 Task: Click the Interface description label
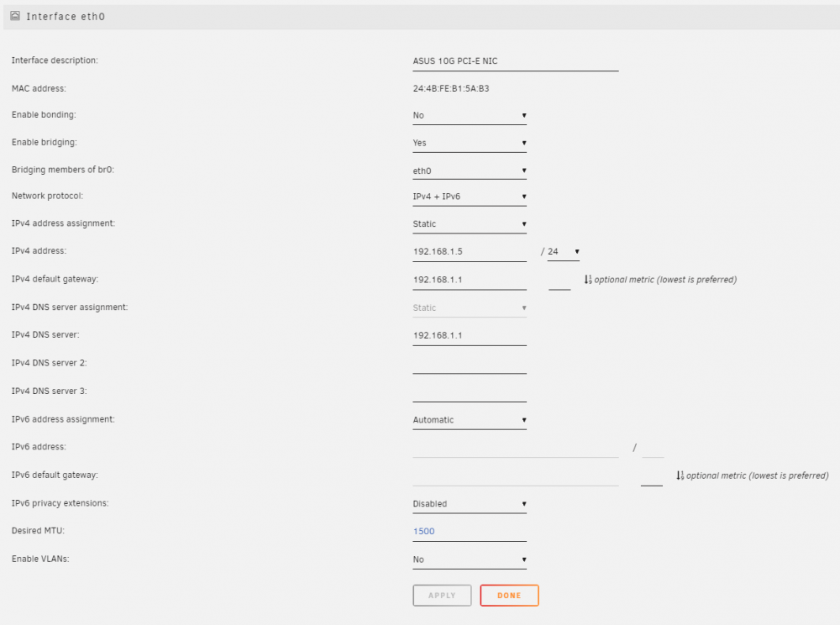click(55, 60)
